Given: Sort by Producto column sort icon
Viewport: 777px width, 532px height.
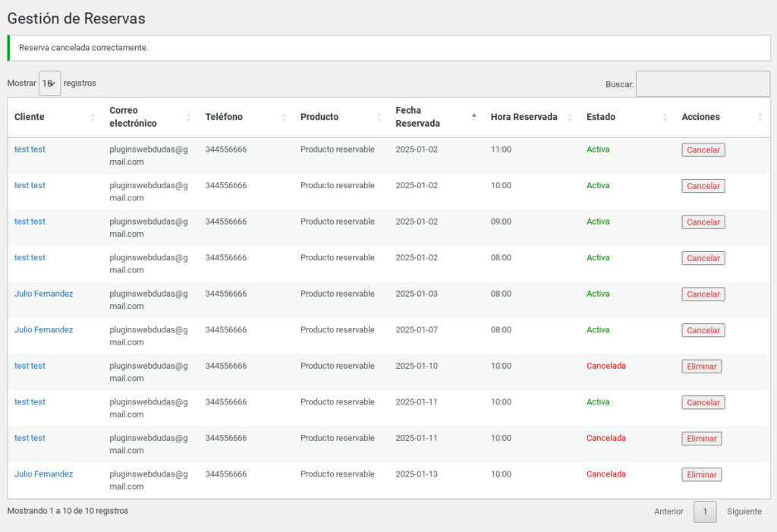Looking at the screenshot, I should [379, 118].
